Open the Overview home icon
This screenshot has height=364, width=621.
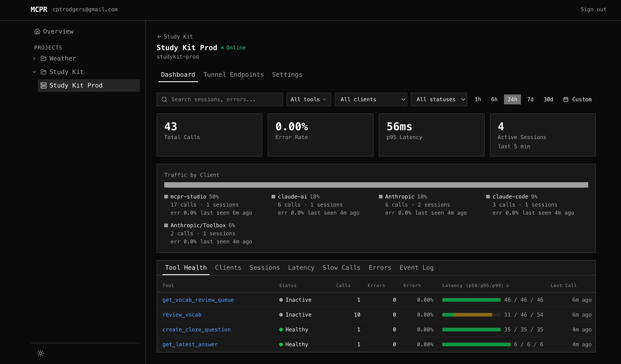[x=37, y=31]
